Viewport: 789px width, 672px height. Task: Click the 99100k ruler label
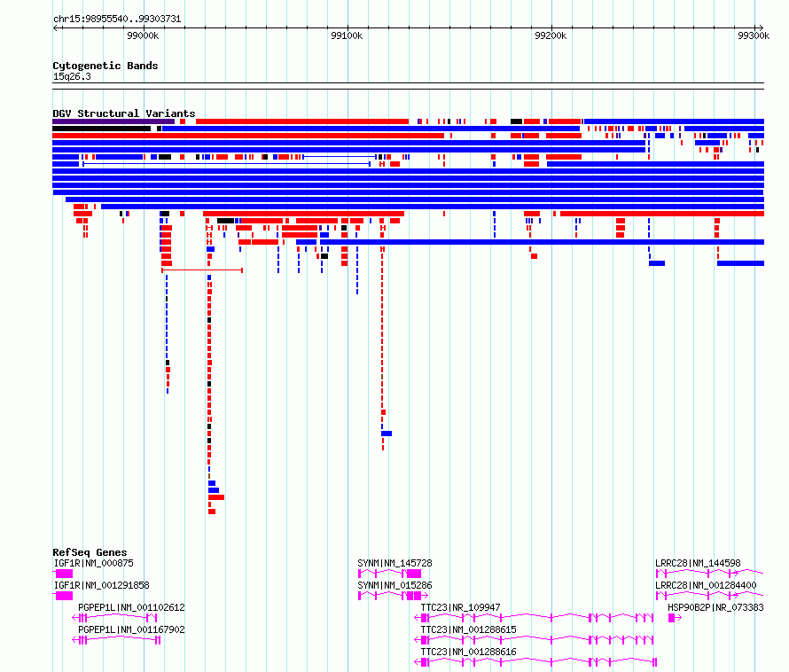pyautogui.click(x=347, y=35)
